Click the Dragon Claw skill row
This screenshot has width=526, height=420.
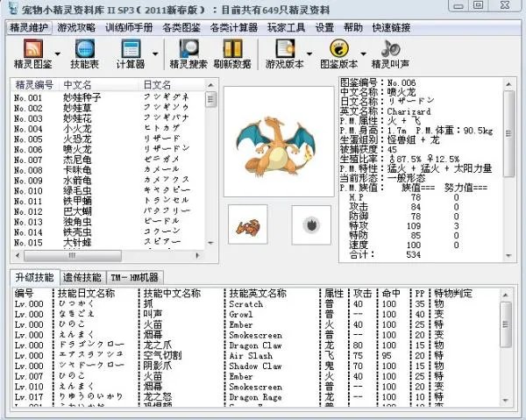(x=255, y=345)
